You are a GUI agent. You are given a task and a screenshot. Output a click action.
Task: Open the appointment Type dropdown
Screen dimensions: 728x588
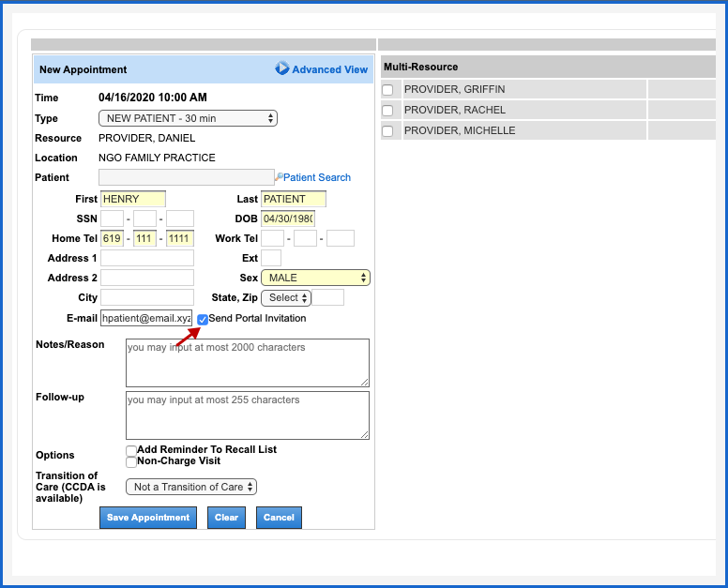tap(188, 118)
